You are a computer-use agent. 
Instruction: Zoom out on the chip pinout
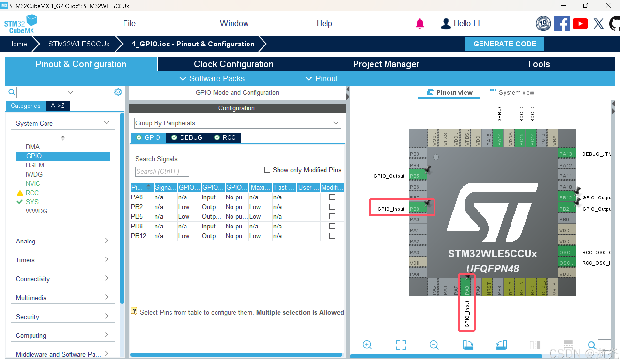tap(434, 345)
